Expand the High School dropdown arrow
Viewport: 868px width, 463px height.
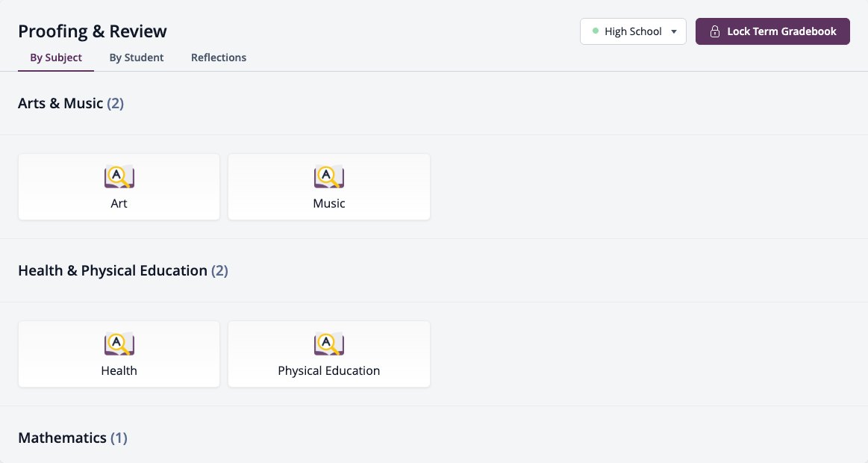point(674,31)
